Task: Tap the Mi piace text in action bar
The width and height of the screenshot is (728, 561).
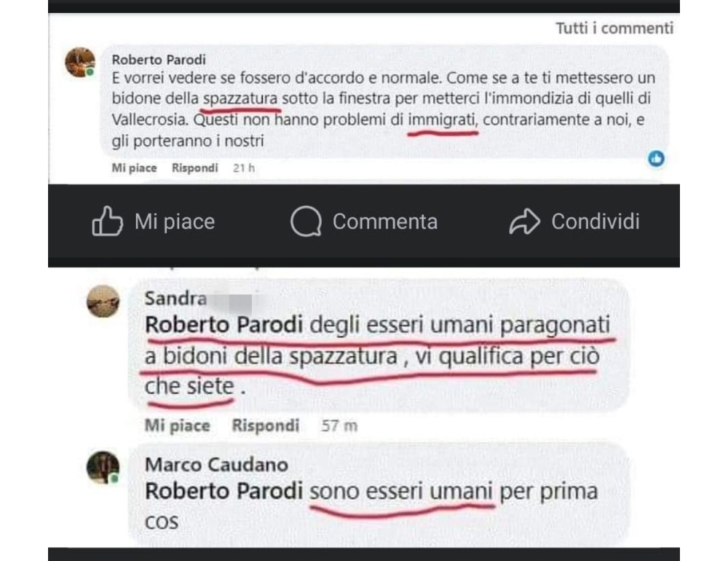Action: [x=175, y=221]
